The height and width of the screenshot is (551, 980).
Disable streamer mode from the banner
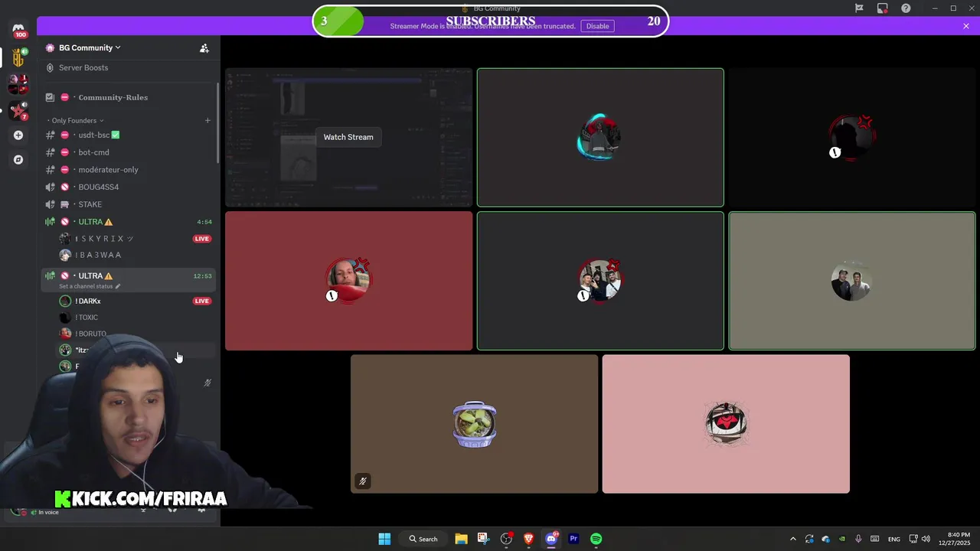coord(597,26)
